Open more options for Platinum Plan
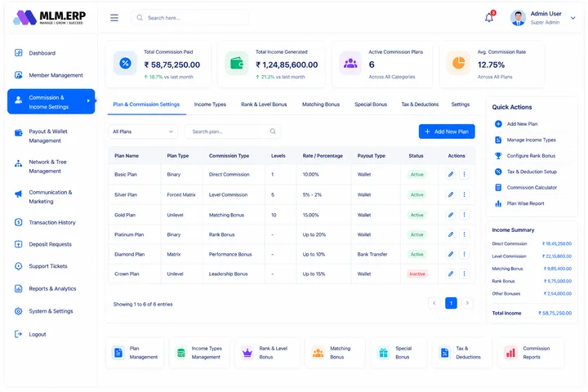 (x=464, y=234)
